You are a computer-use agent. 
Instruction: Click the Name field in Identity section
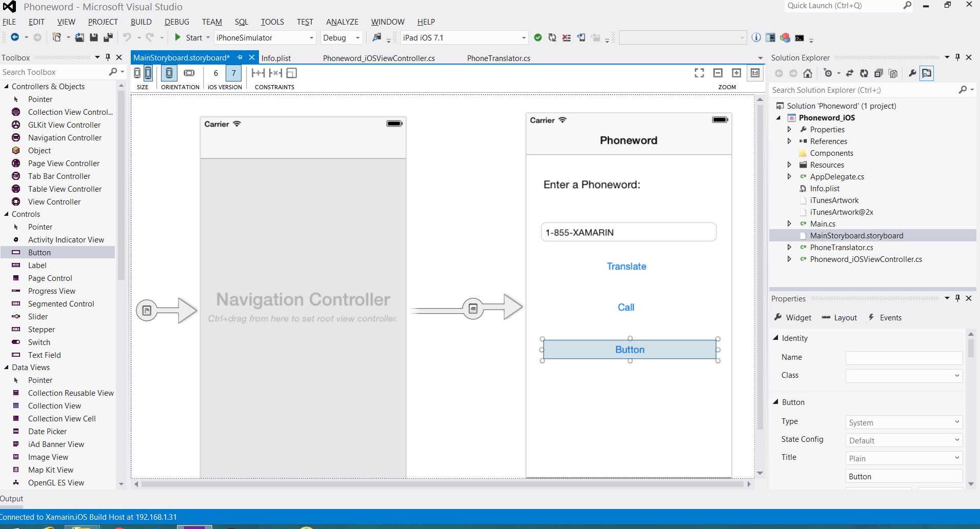[904, 358]
